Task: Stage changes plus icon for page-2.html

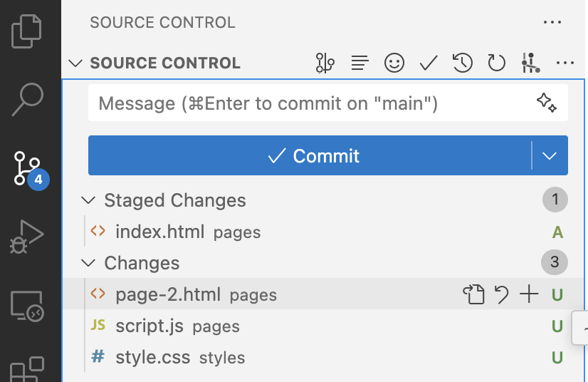Action: coord(529,294)
